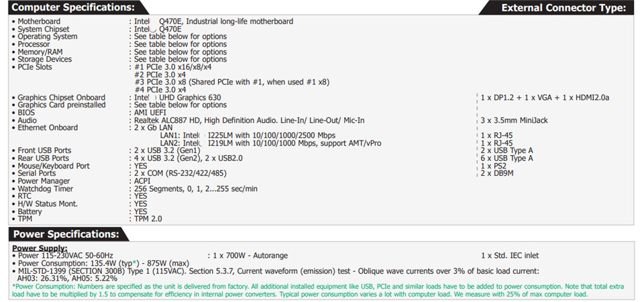Click the '2 x DB9M' connector text
644x302 pixels.
pos(498,173)
